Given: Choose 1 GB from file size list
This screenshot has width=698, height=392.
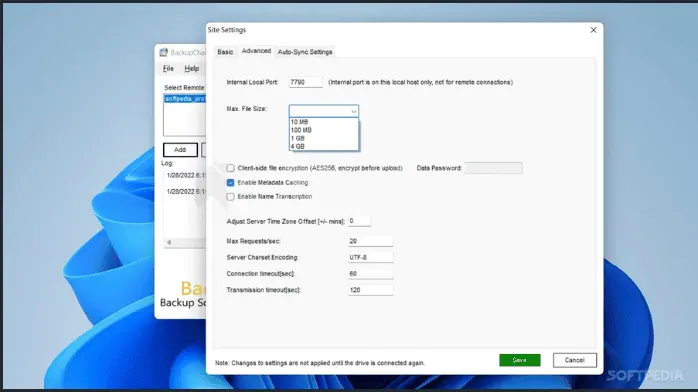Looking at the screenshot, I should pyautogui.click(x=324, y=138).
